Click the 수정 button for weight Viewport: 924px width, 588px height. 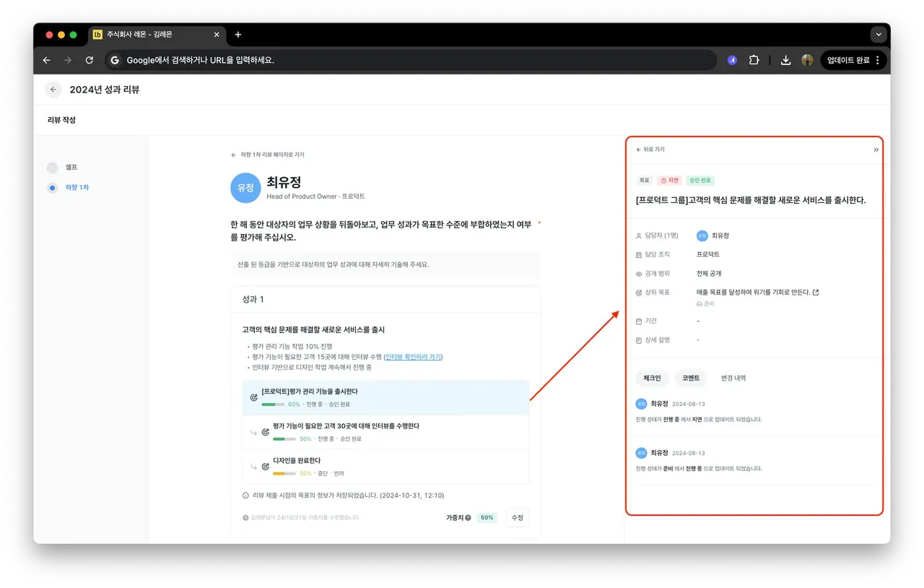pos(518,517)
